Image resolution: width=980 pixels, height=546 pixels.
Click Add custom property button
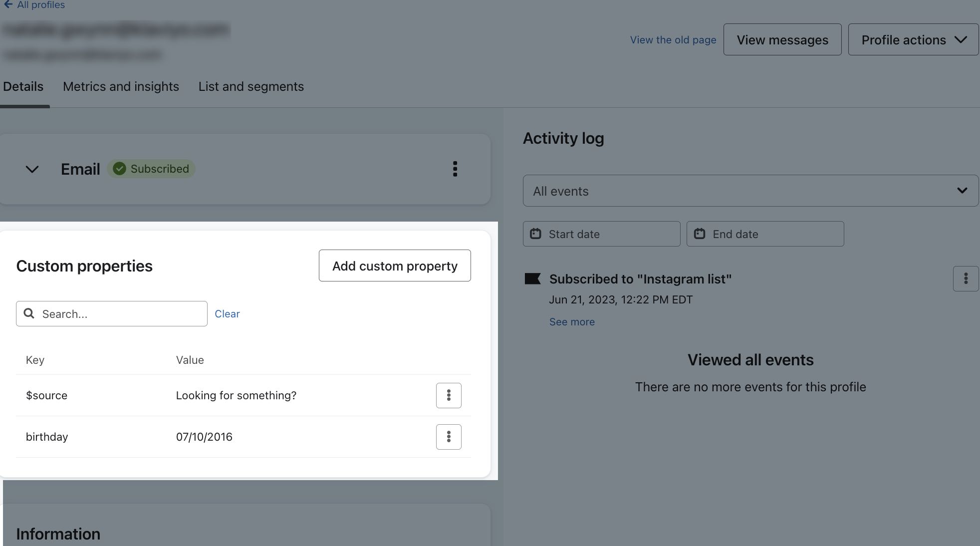(x=395, y=265)
